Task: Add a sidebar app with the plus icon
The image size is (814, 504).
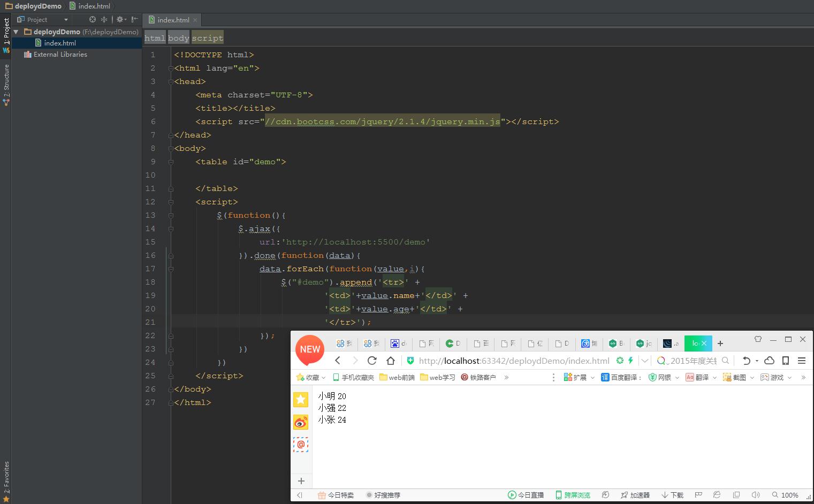Action: pos(301,481)
